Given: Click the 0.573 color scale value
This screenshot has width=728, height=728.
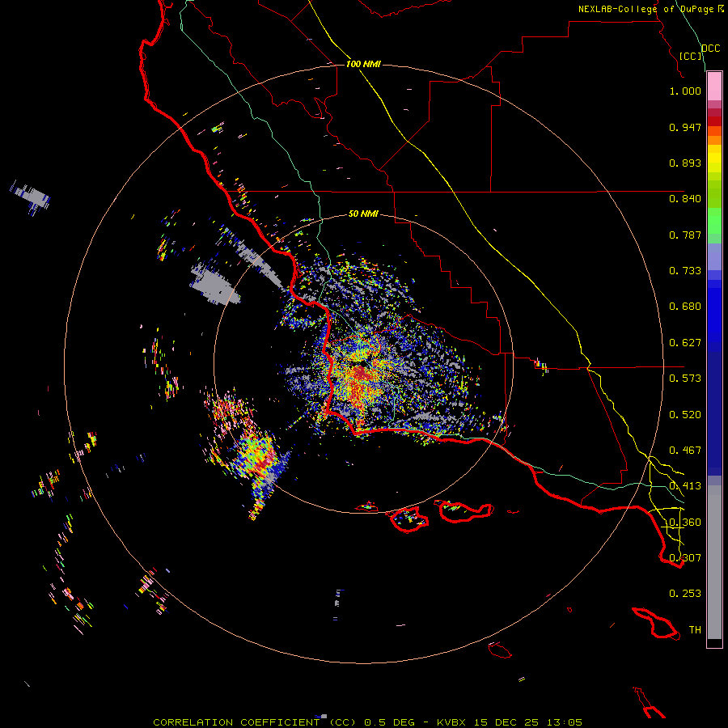Looking at the screenshot, I should click(685, 379).
